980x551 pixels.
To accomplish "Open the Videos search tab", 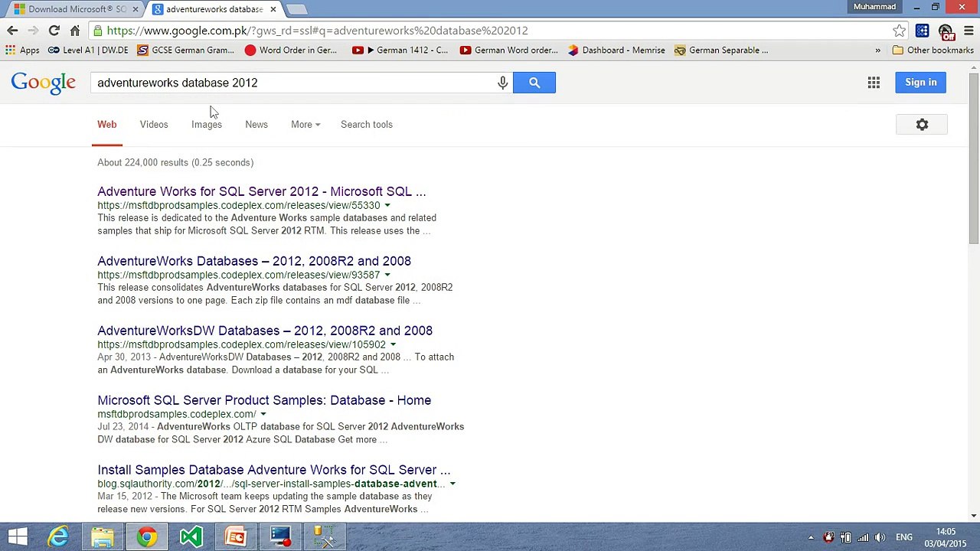I will pyautogui.click(x=154, y=125).
